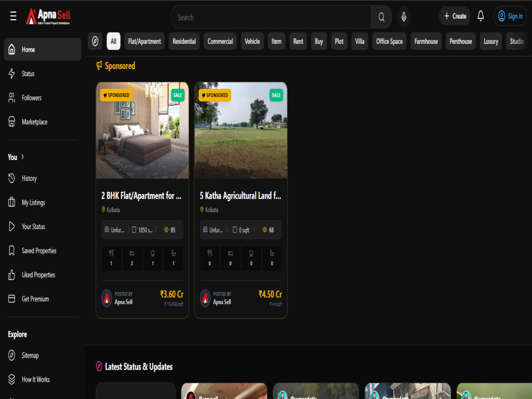This screenshot has height=399, width=532.
Task: Select the Luxury filter chip
Action: 491,41
